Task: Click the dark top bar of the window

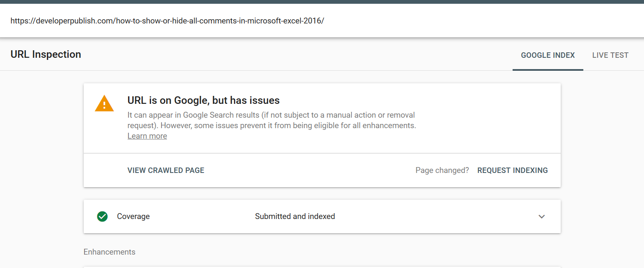Action: pos(322,3)
